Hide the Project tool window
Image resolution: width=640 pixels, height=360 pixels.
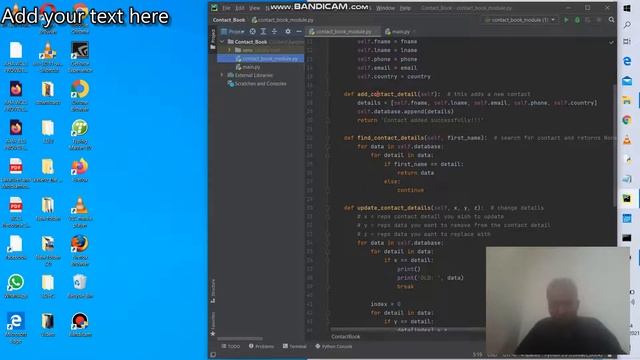coord(299,31)
